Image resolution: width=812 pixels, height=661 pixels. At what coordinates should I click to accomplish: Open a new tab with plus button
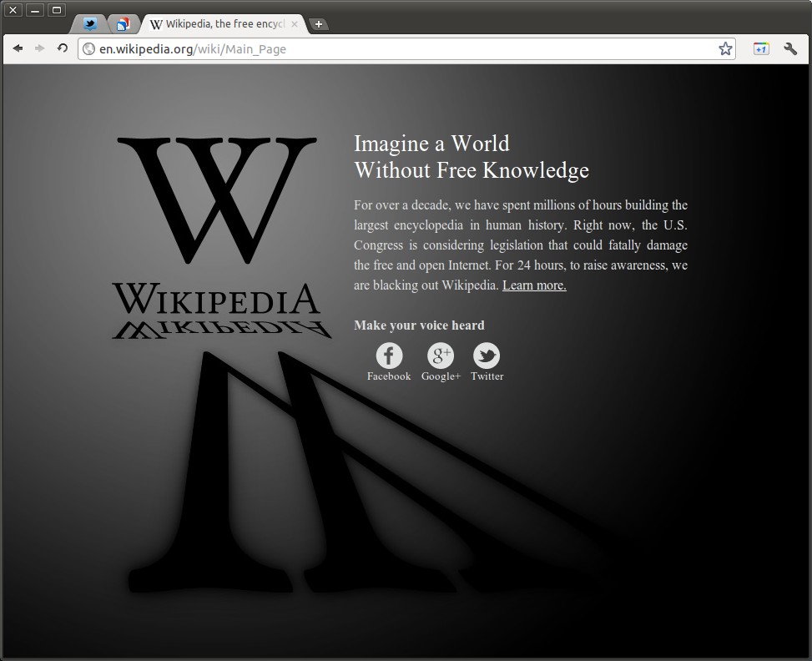click(x=319, y=24)
